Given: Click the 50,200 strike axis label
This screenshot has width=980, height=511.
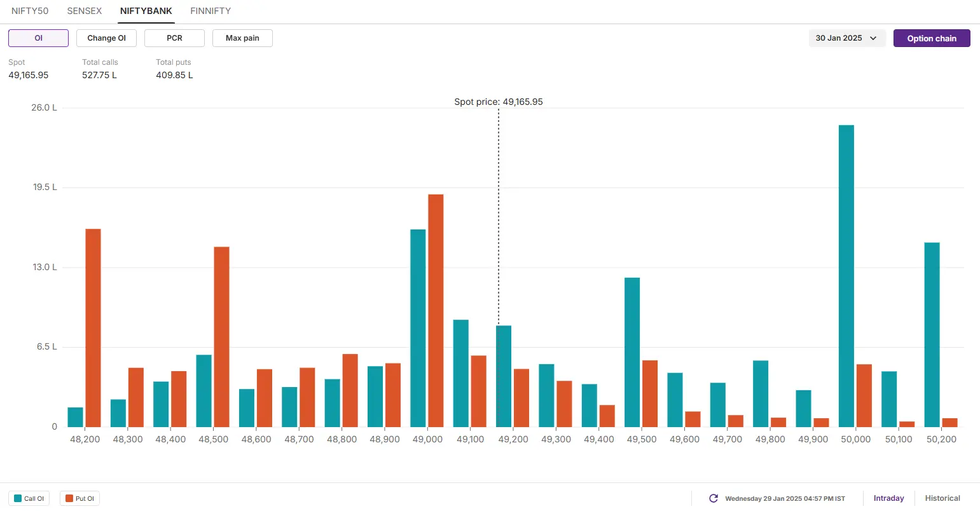Looking at the screenshot, I should click(x=941, y=439).
